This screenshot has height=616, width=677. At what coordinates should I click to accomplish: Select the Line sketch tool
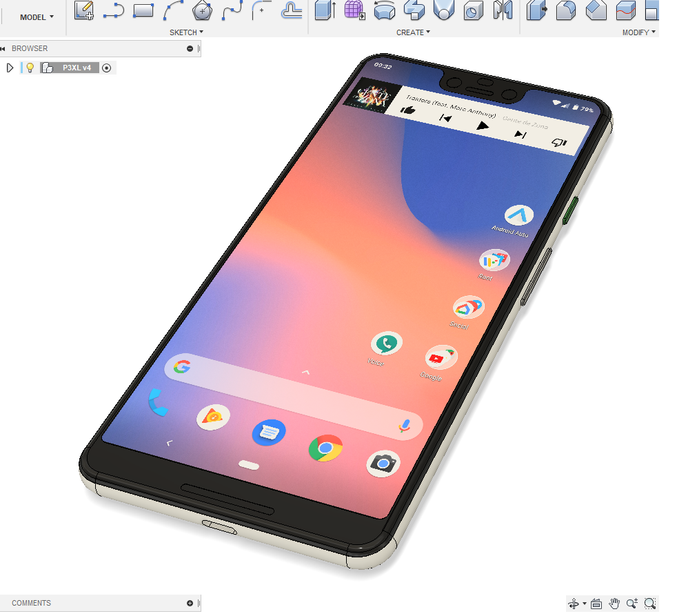114,10
